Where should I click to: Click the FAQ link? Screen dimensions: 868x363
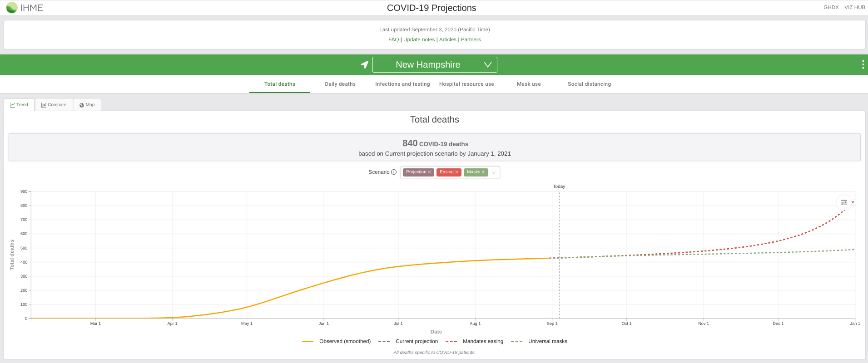pos(393,39)
